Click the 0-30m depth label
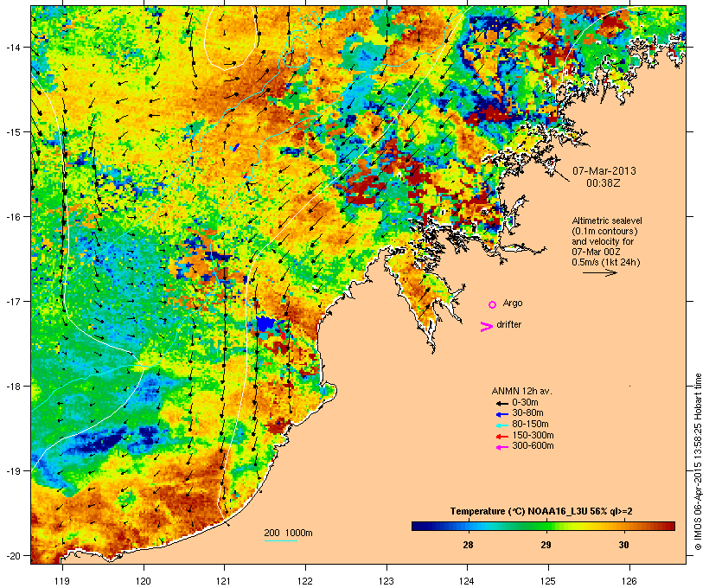709x588 pixels. (x=525, y=403)
